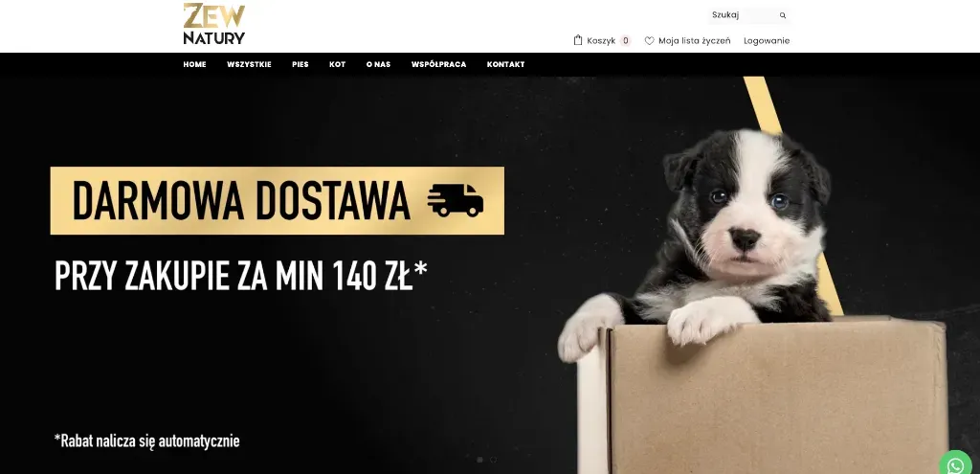Open the HOME menu item
This screenshot has height=474, width=980.
[x=194, y=64]
